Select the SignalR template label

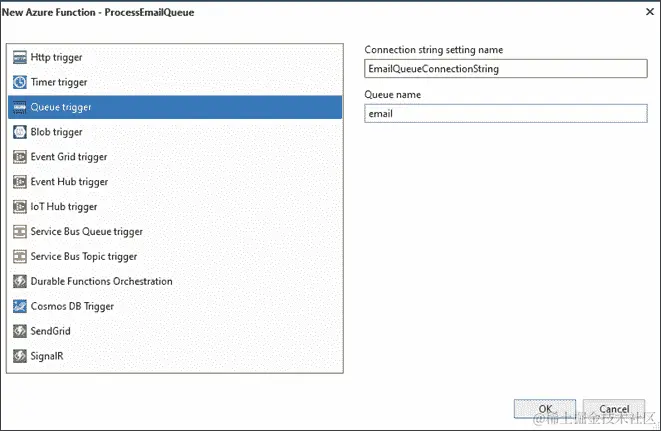(x=47, y=356)
